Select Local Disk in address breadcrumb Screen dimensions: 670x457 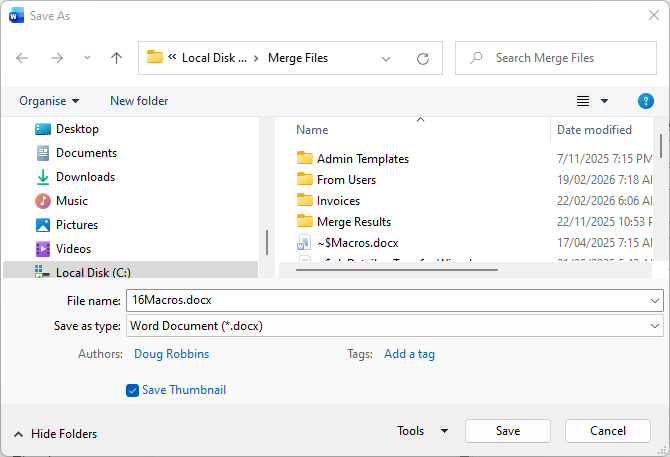[x=214, y=58]
